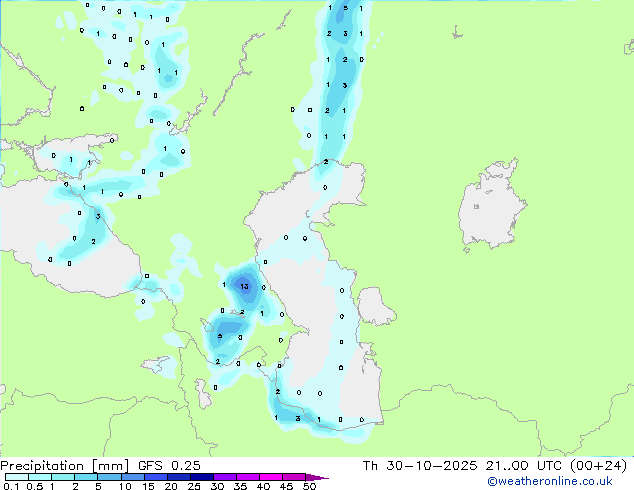Click the '(00+24)' forecast offset text
Image resolution: width=634 pixels, height=490 pixels.
tap(598, 466)
